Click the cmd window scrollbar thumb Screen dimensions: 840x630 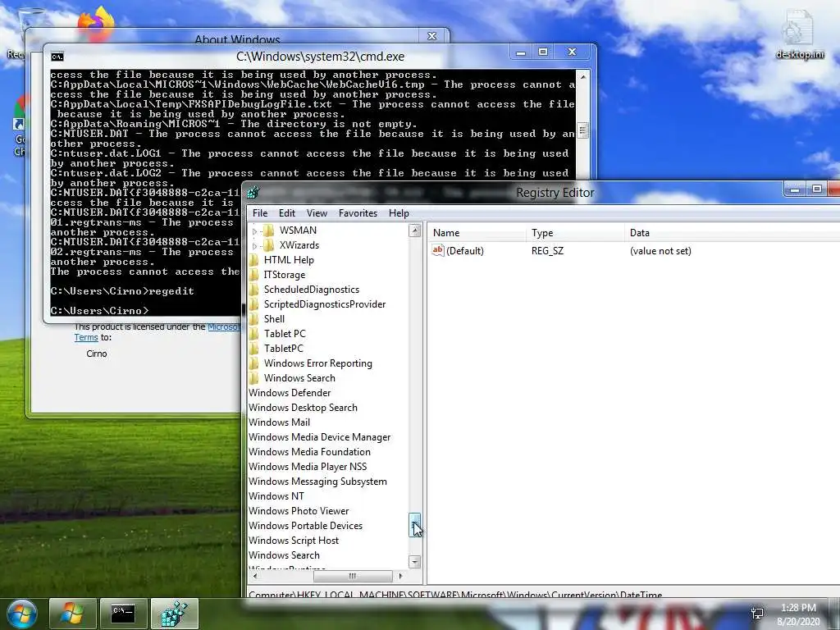[x=583, y=130]
